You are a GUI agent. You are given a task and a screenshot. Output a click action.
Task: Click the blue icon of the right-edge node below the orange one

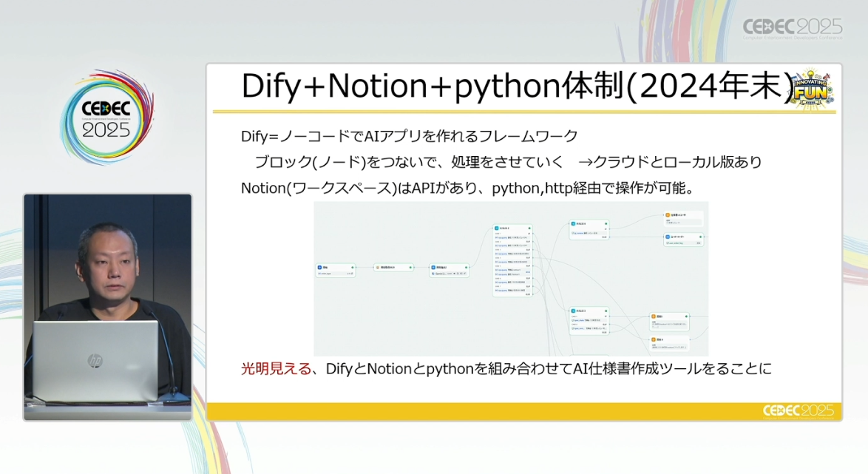[668, 237]
